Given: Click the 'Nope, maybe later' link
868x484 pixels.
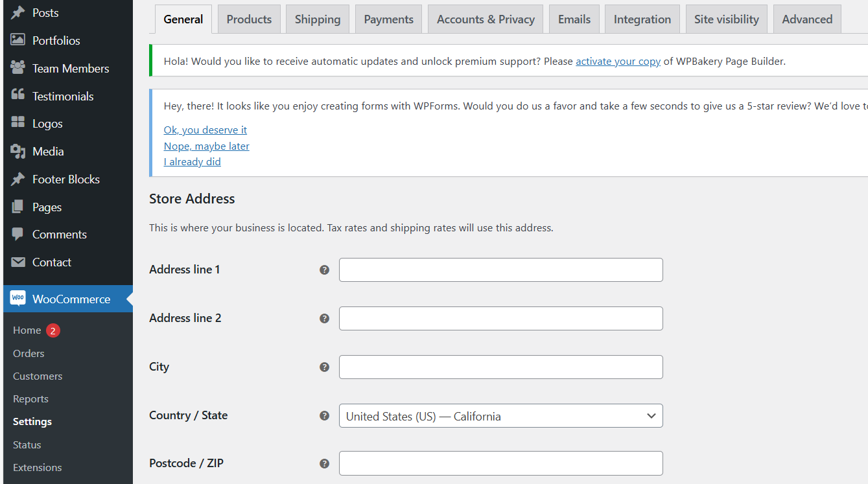Looking at the screenshot, I should point(206,146).
